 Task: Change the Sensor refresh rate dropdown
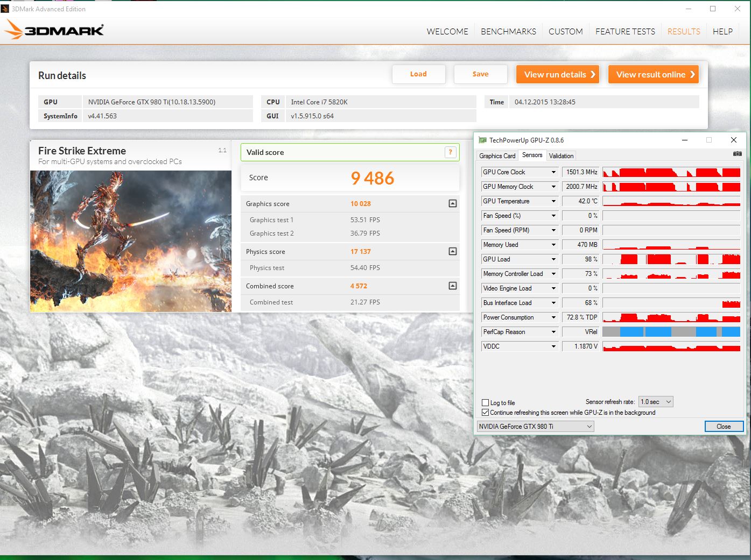click(x=655, y=402)
